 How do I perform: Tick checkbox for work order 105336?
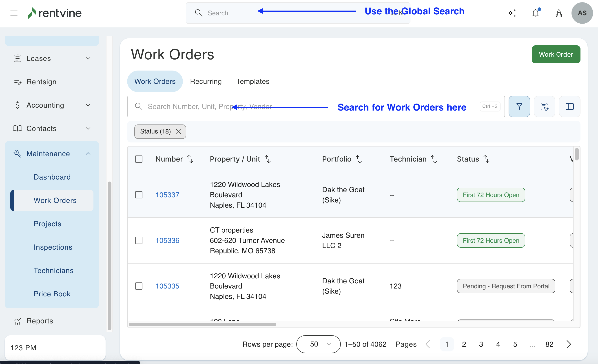pyautogui.click(x=139, y=240)
